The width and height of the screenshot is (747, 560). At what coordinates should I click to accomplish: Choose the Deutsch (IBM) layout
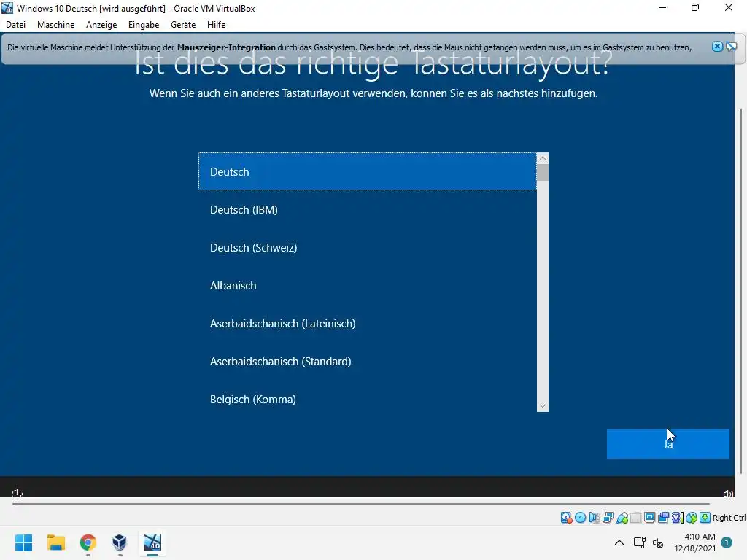click(368, 209)
